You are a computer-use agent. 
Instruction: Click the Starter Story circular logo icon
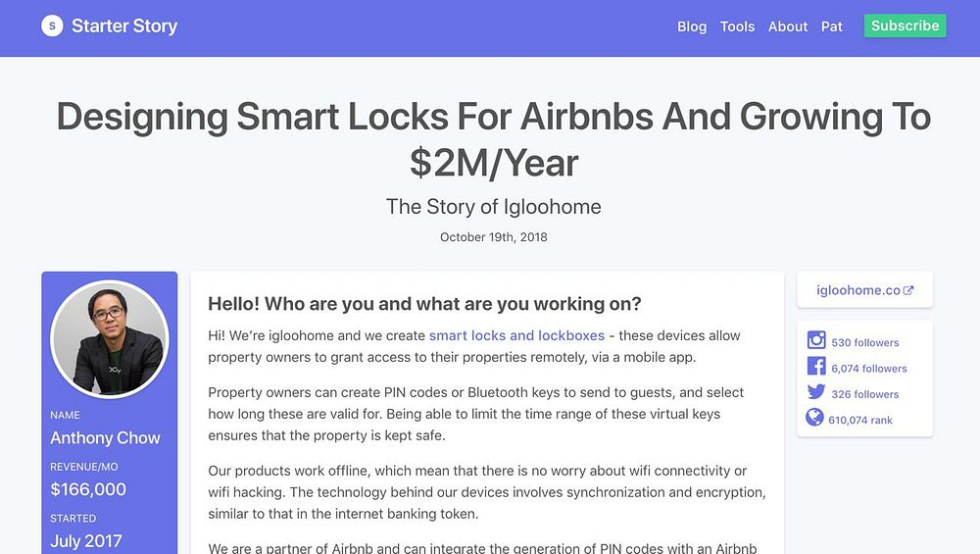pyautogui.click(x=52, y=26)
